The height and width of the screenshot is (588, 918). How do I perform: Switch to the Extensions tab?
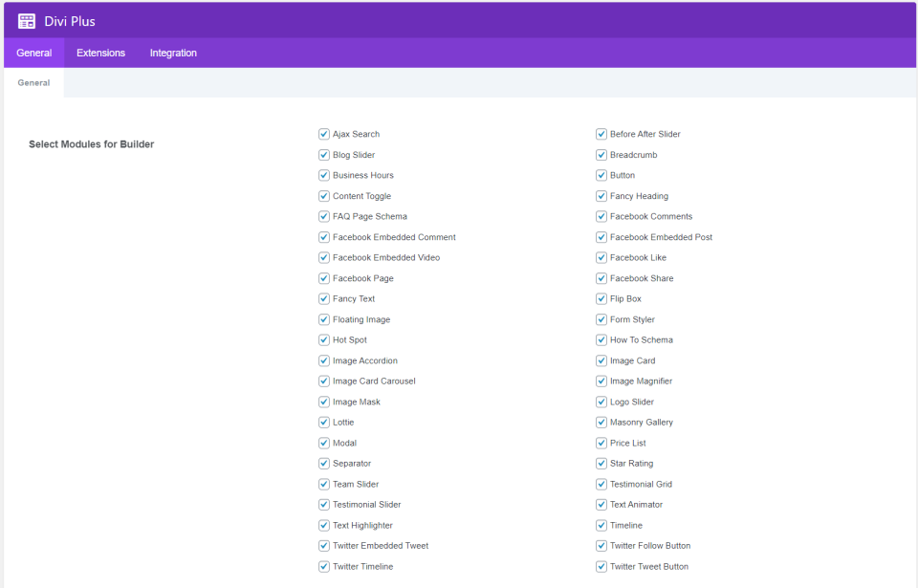pos(100,53)
